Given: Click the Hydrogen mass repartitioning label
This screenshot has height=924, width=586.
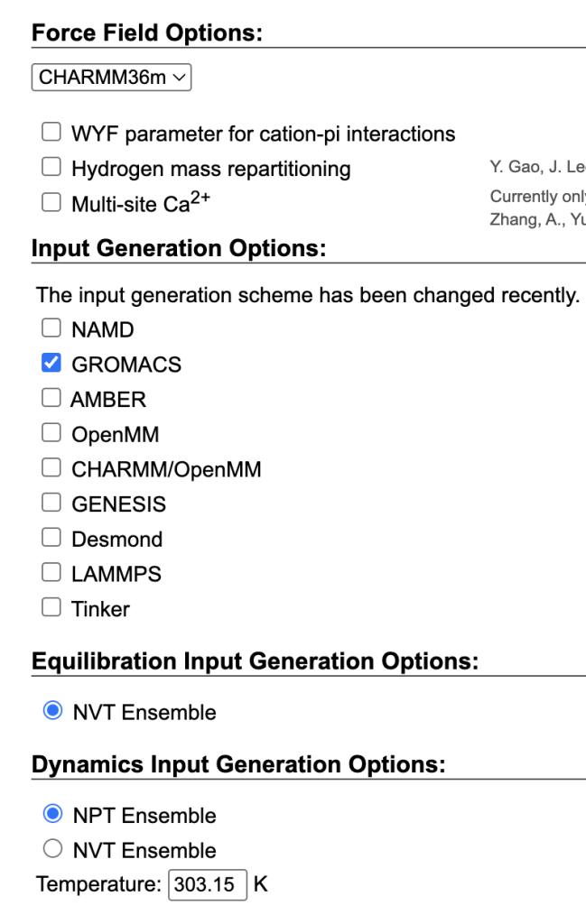Looking at the screenshot, I should (x=211, y=169).
